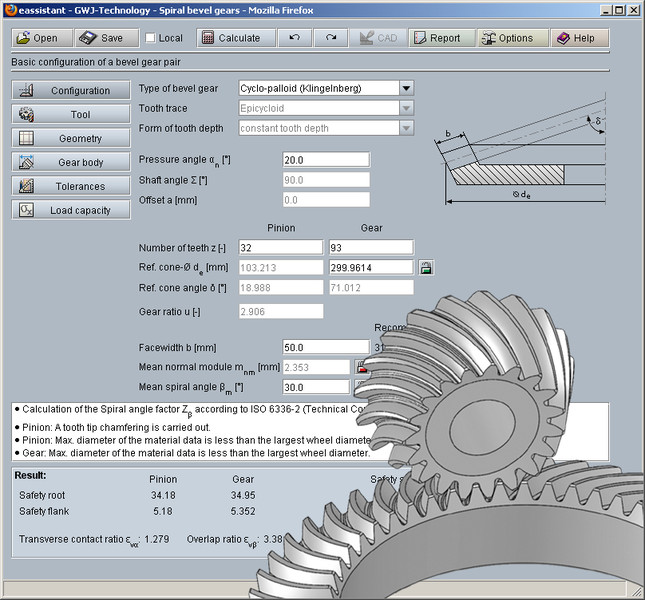645x600 pixels.
Task: Enable the Local checkbox
Action: [151, 39]
